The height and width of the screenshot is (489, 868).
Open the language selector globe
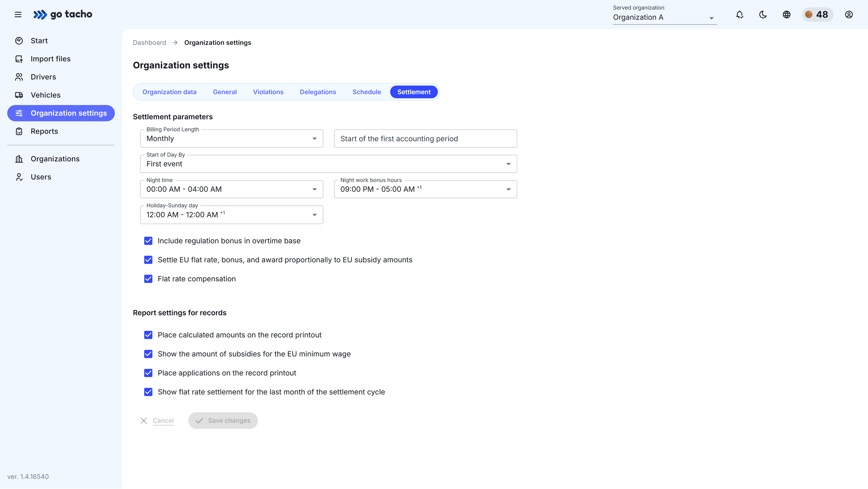point(786,14)
